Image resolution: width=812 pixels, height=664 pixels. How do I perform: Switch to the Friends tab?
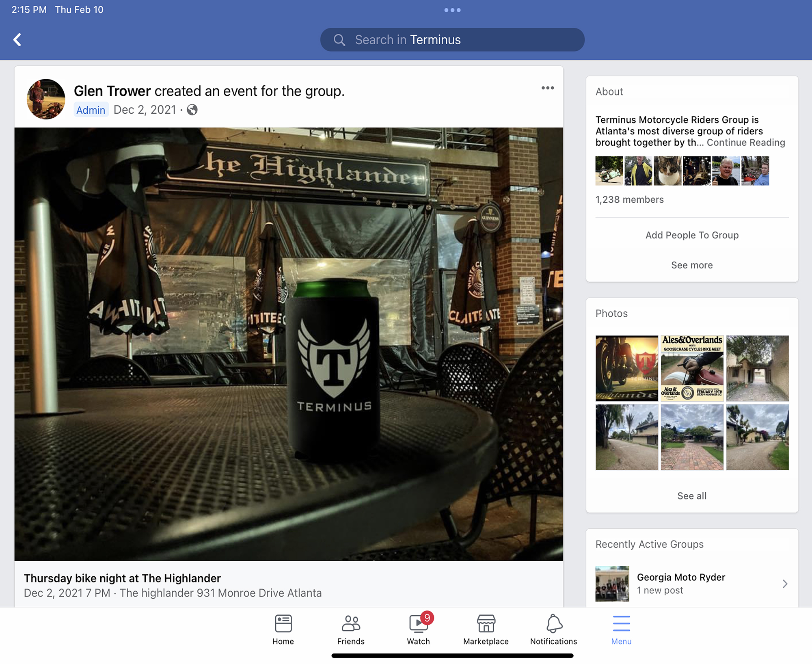(351, 629)
